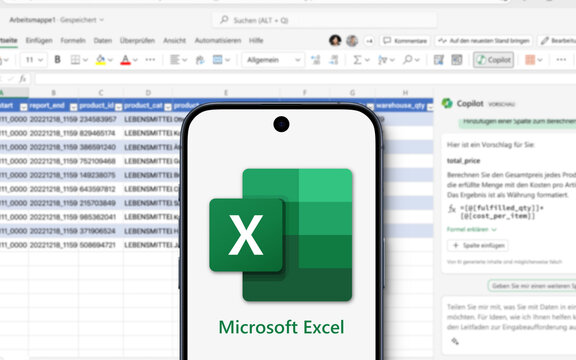Open the Automatisieren tab

[218, 40]
